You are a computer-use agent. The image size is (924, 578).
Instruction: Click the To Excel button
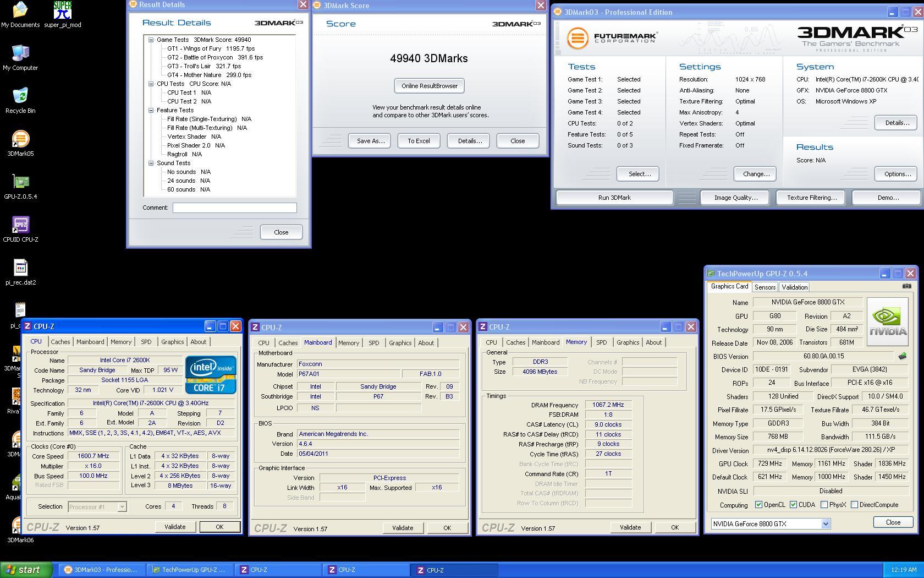(419, 141)
